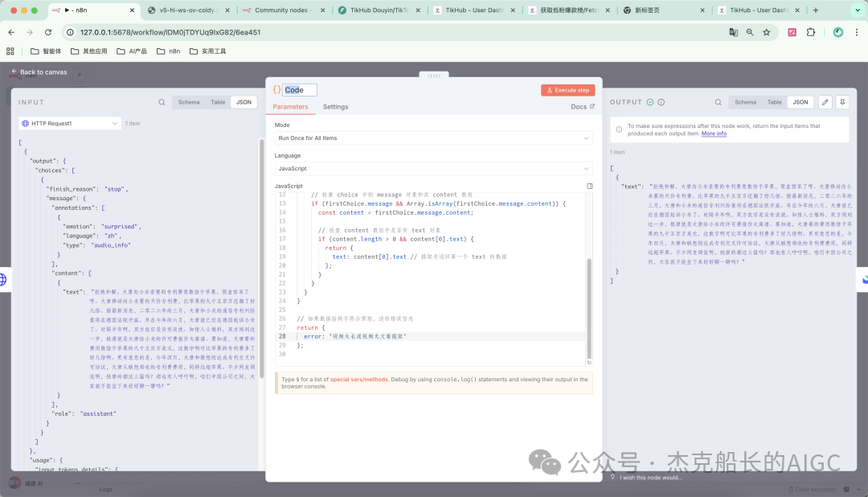
Task: Click the drag handle above the Code panel
Action: 434,76
